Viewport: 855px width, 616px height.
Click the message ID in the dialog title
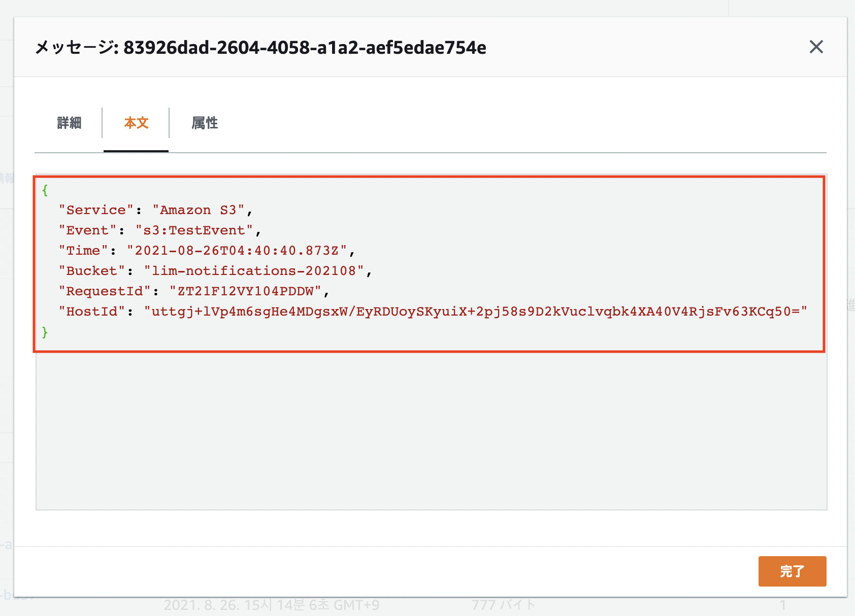[305, 48]
